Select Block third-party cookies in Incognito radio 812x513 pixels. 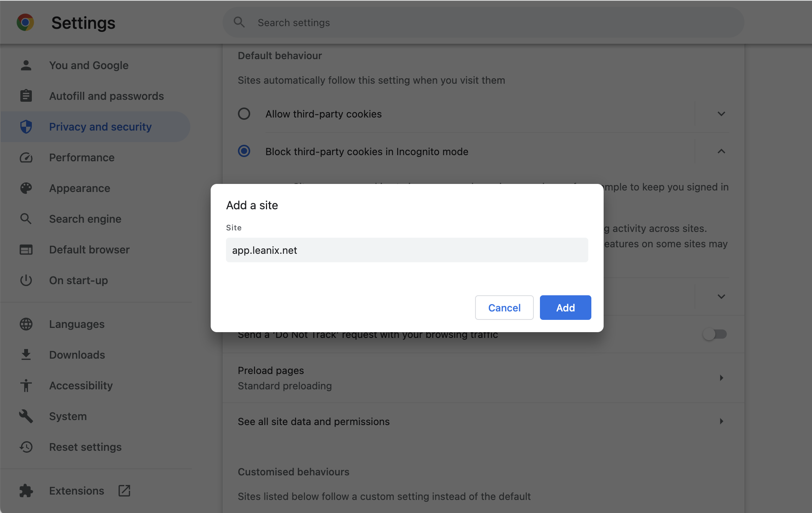(x=244, y=151)
